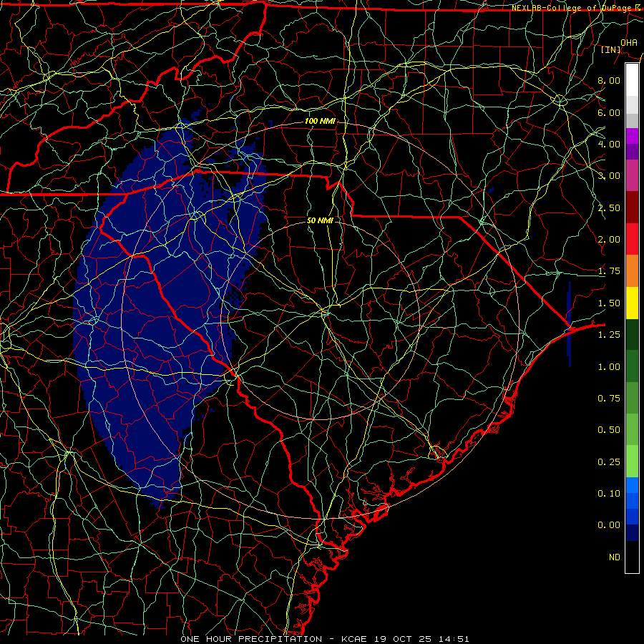Click the black ND legend swatch

pyautogui.click(x=632, y=557)
